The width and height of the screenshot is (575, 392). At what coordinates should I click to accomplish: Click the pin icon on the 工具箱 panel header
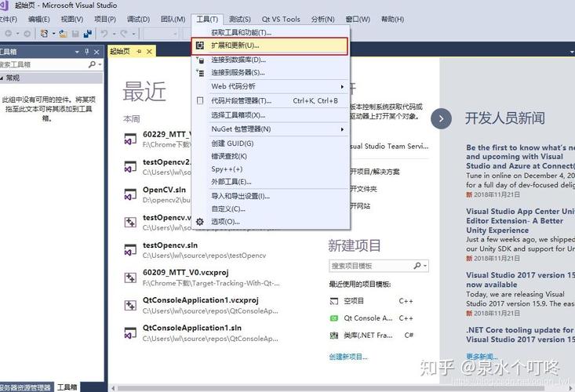(x=87, y=52)
